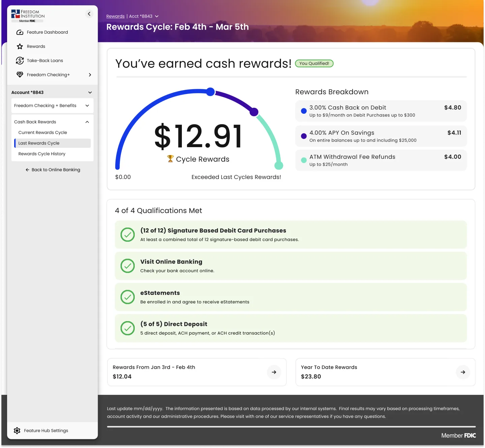The height and width of the screenshot is (448, 485).
Task: Click the arrow on Year To Date Rewards card
Action: [x=463, y=372]
